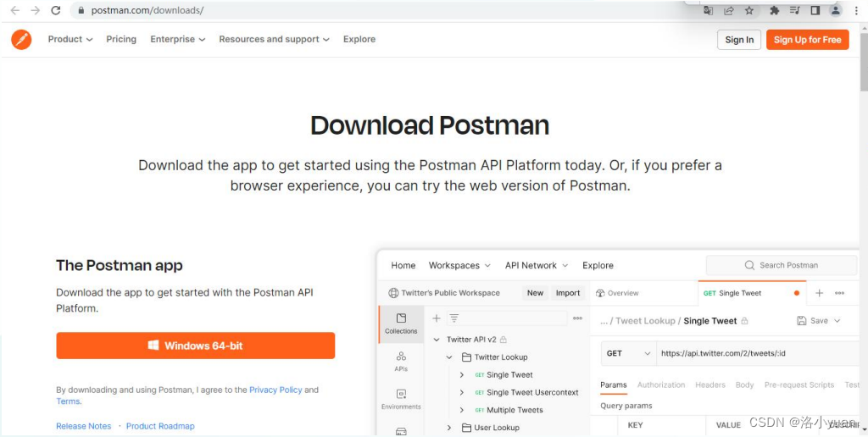Open the Product dropdown menu
The height and width of the screenshot is (437, 868).
(70, 39)
